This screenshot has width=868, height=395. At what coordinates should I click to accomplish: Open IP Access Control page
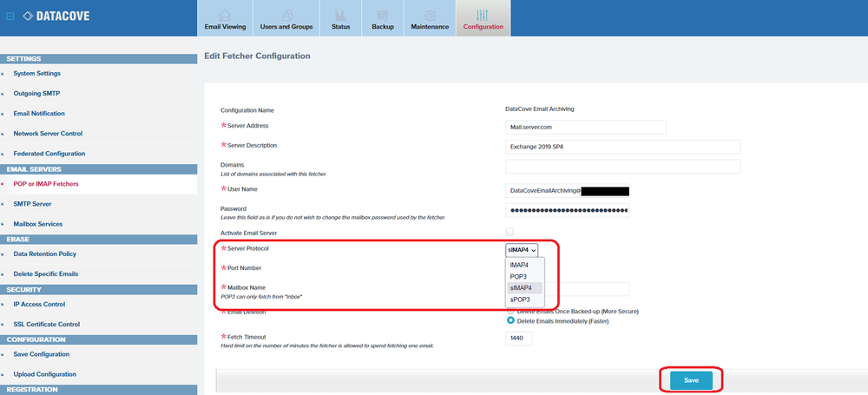(39, 304)
